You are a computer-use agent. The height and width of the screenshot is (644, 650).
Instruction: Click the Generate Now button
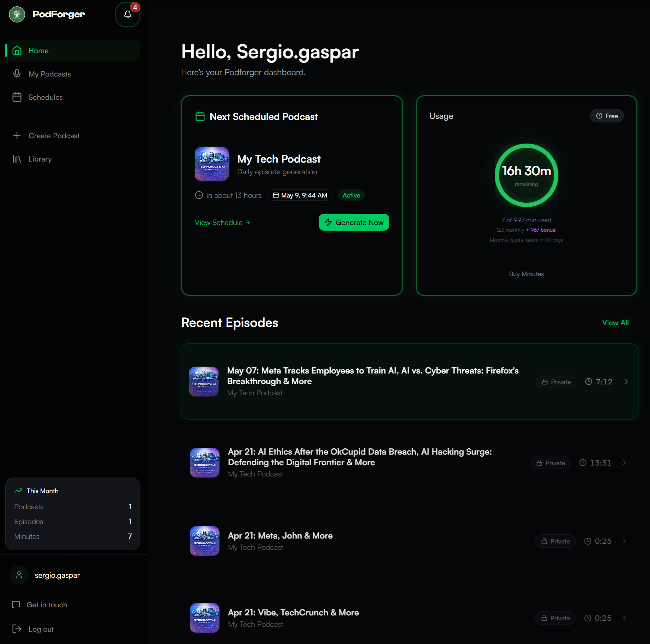point(354,222)
